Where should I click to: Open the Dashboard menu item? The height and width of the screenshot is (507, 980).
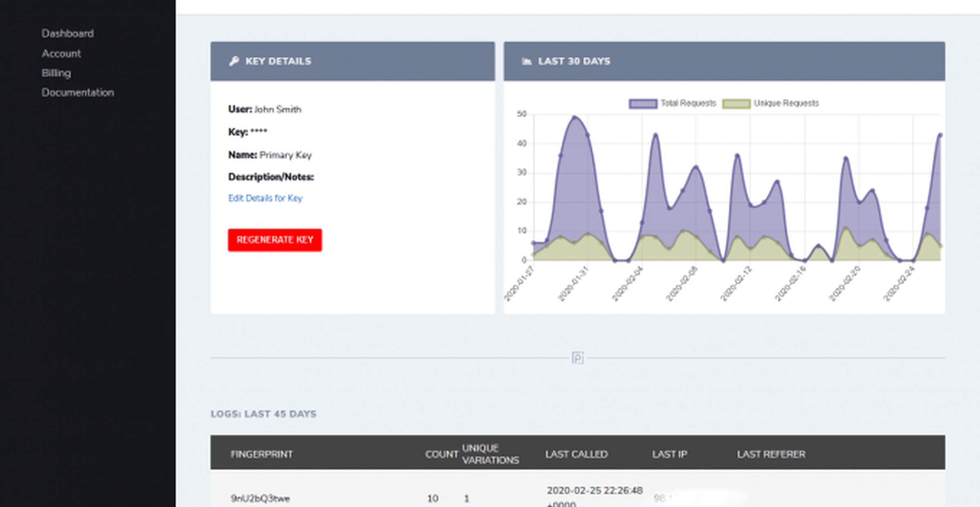(68, 33)
